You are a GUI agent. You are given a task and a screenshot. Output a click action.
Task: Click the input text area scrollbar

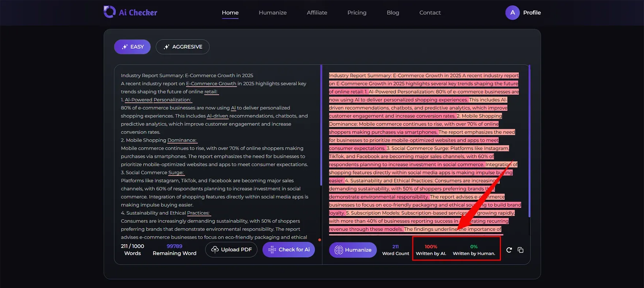coord(321,125)
